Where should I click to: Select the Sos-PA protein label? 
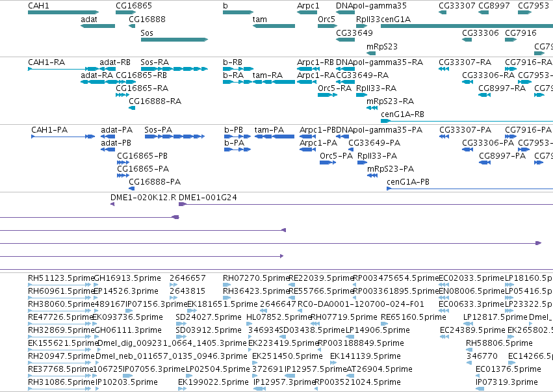tap(159, 130)
